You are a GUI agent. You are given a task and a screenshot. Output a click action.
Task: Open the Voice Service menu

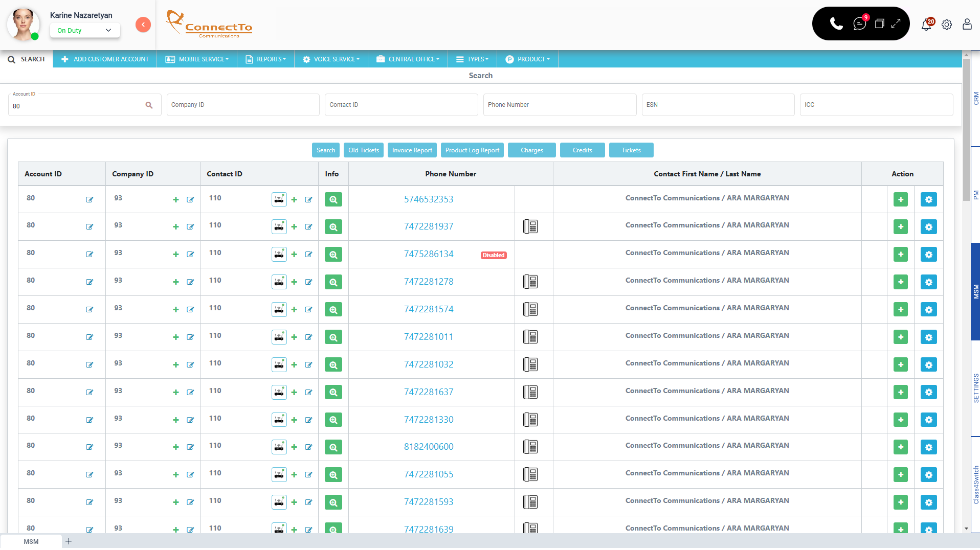(x=331, y=59)
